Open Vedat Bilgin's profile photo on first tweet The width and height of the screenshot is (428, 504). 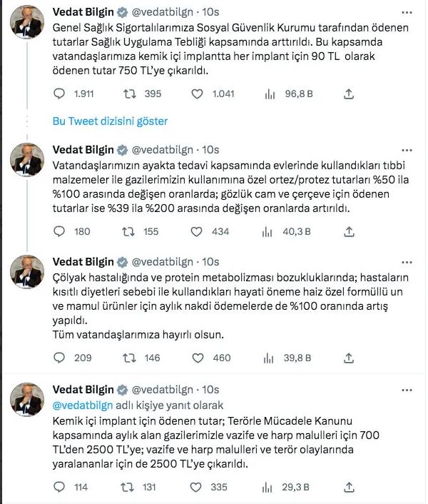(x=27, y=26)
